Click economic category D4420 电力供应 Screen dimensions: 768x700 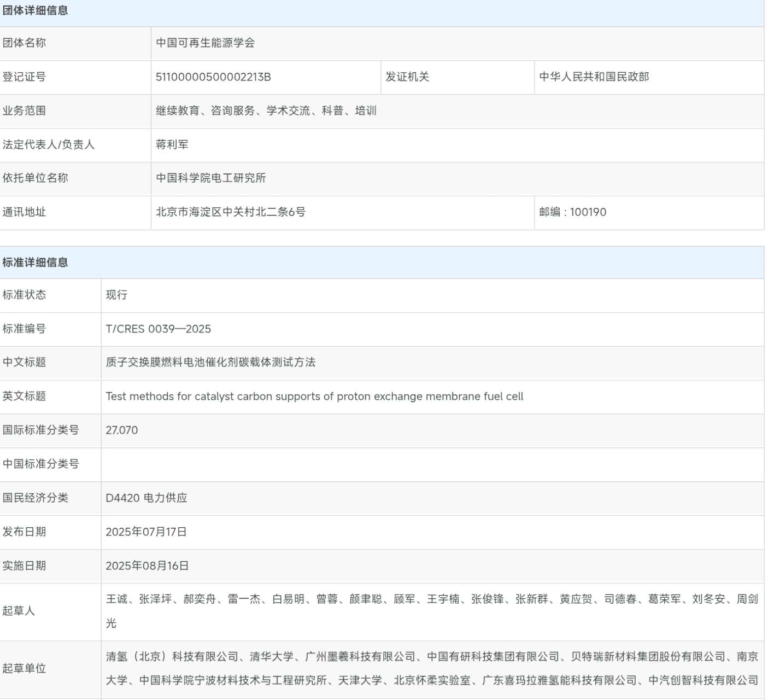146,498
